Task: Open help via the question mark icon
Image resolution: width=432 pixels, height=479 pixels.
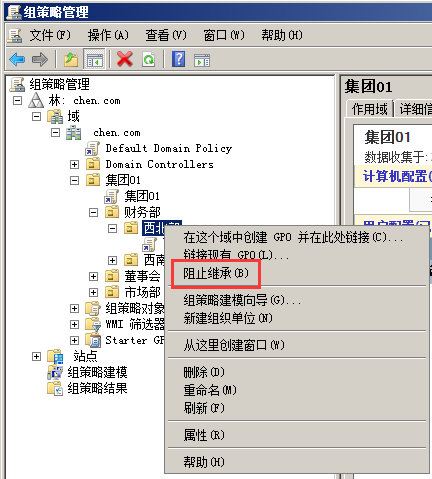Action: pyautogui.click(x=179, y=59)
